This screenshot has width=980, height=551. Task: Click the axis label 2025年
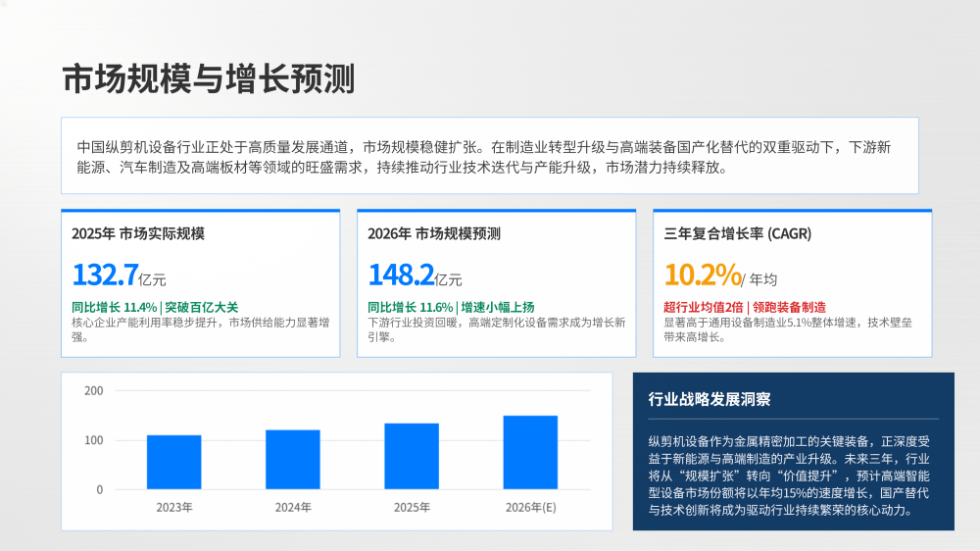click(412, 507)
